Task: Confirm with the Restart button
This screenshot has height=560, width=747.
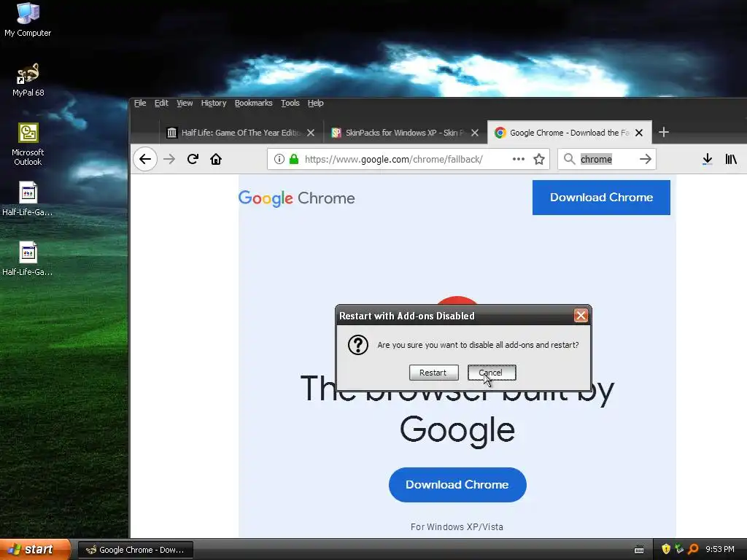Action: 433,373
